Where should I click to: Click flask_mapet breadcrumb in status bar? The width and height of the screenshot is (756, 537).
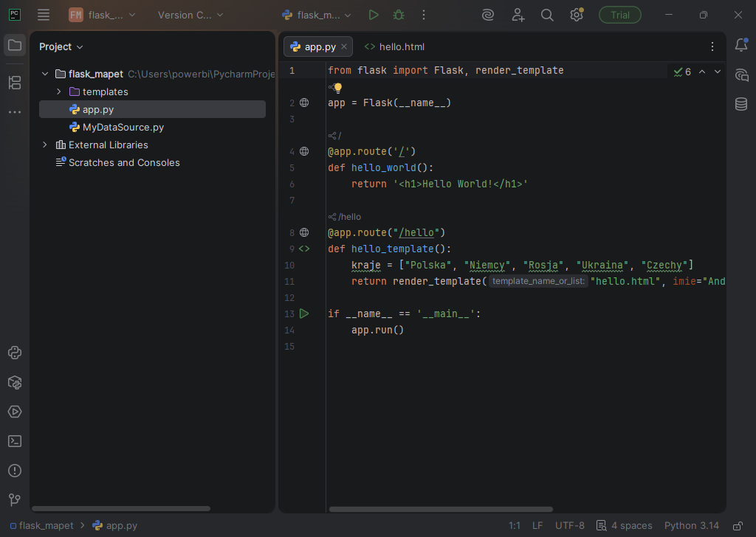[x=42, y=525]
